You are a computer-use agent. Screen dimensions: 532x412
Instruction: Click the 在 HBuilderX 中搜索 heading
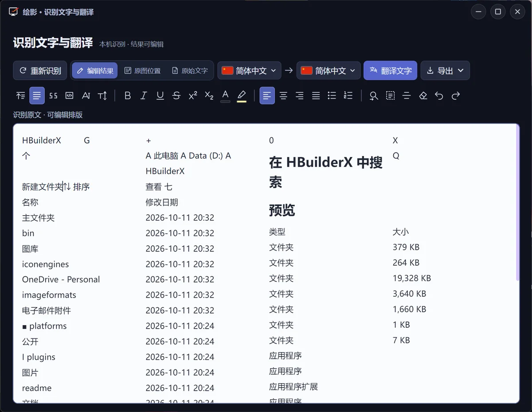325,172
